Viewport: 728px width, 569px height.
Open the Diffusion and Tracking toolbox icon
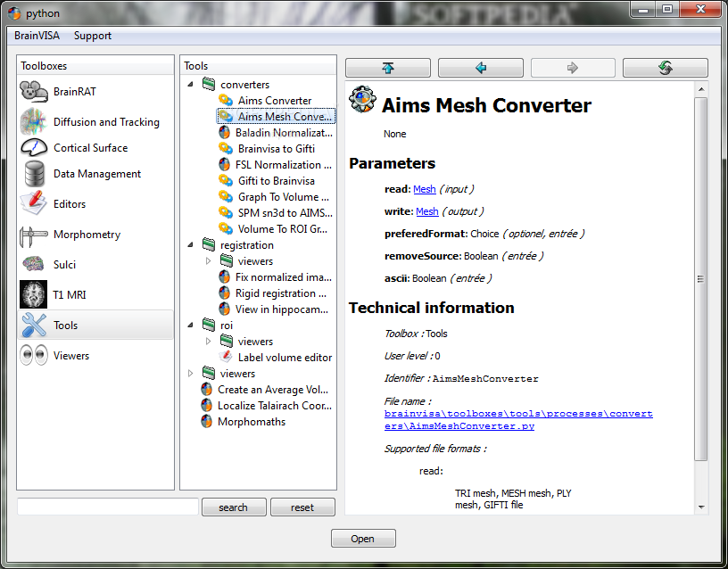33,121
